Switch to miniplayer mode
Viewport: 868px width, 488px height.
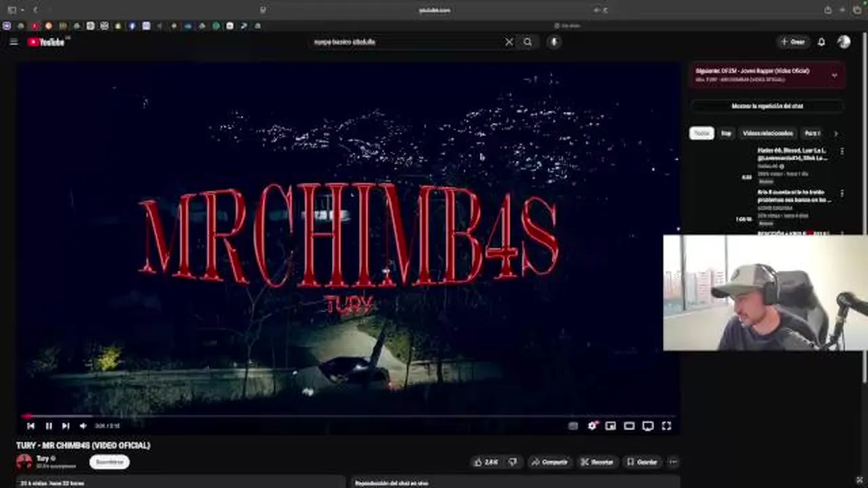coord(610,426)
